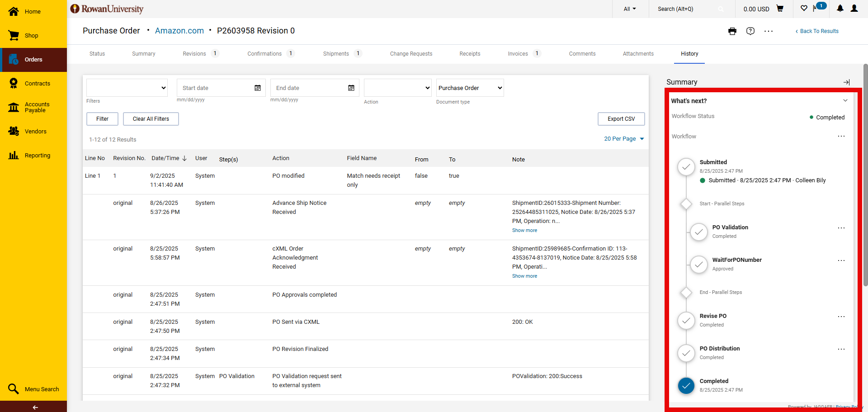Viewport: 868px width, 412px height.
Task: Open the user profile icon
Action: [x=854, y=8]
